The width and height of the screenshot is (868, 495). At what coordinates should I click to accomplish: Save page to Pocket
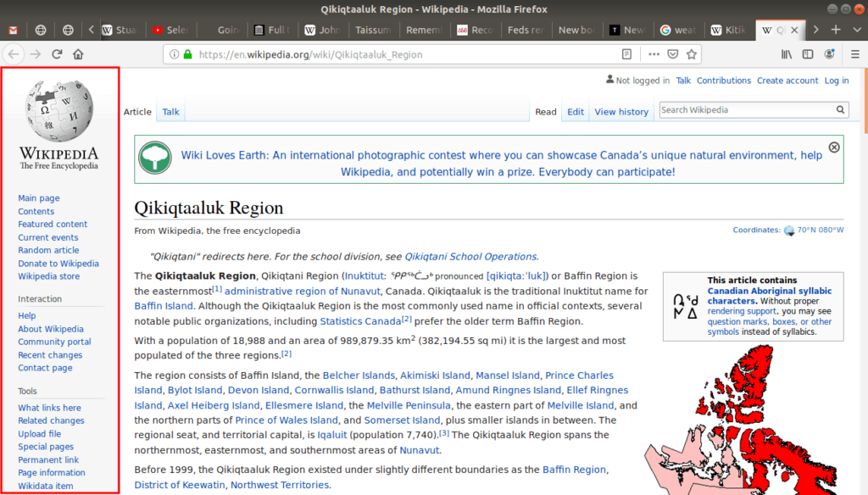(672, 54)
